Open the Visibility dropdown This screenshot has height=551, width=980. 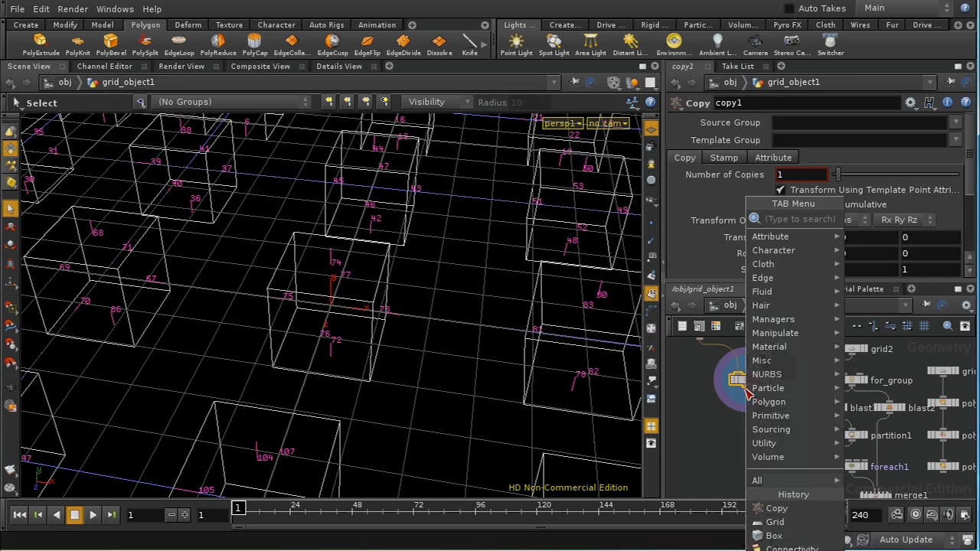[433, 102]
